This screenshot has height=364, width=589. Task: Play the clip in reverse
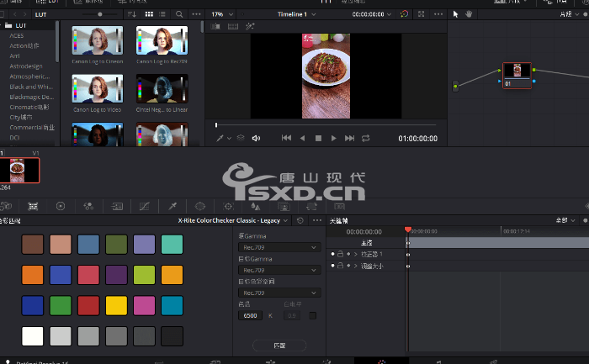302,138
